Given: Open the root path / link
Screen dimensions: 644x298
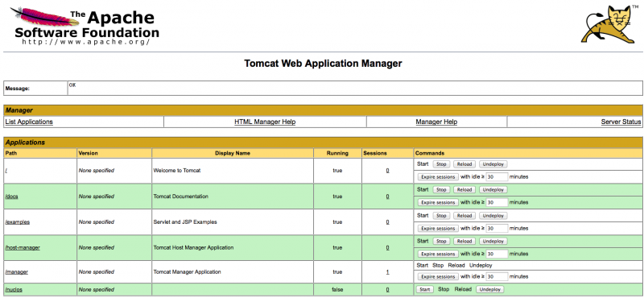Looking at the screenshot, I should 6,171.
